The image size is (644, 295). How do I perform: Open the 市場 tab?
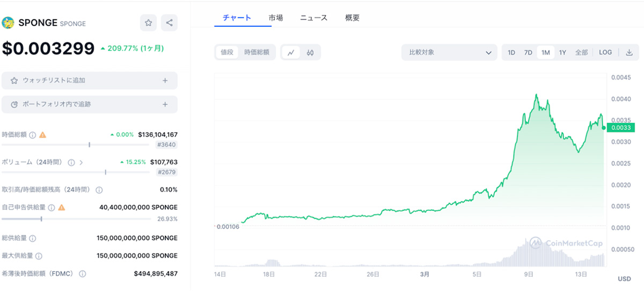[276, 18]
